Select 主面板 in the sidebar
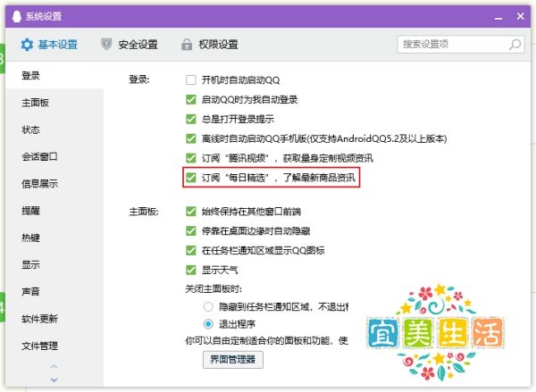 click(54, 103)
